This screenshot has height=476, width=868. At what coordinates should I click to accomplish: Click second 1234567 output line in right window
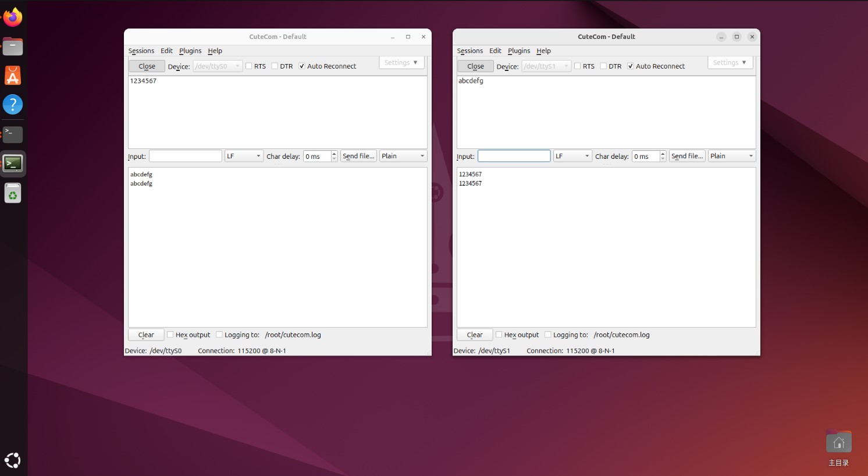pos(470,183)
